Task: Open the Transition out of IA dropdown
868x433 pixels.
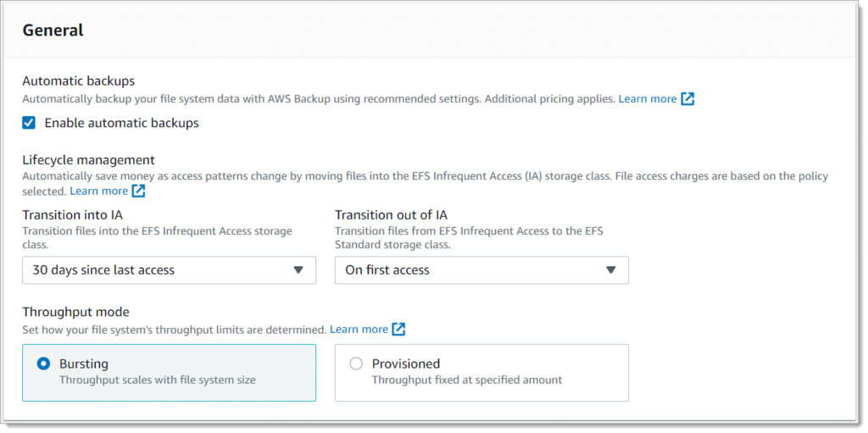Action: [481, 270]
